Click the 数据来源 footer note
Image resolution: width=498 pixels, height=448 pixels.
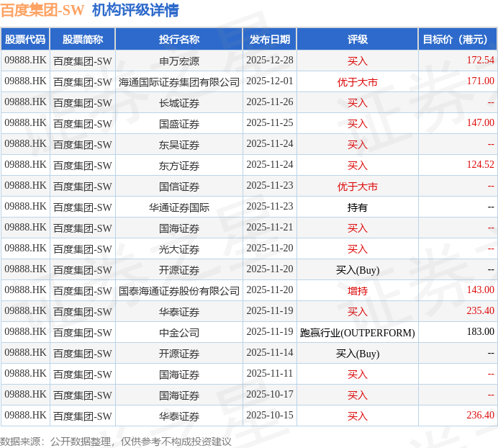116,442
